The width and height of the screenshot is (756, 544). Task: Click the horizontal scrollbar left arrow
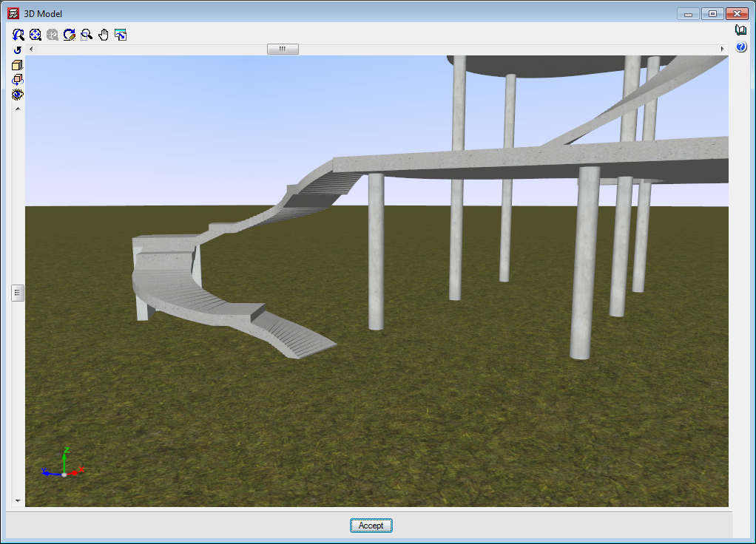[x=31, y=50]
